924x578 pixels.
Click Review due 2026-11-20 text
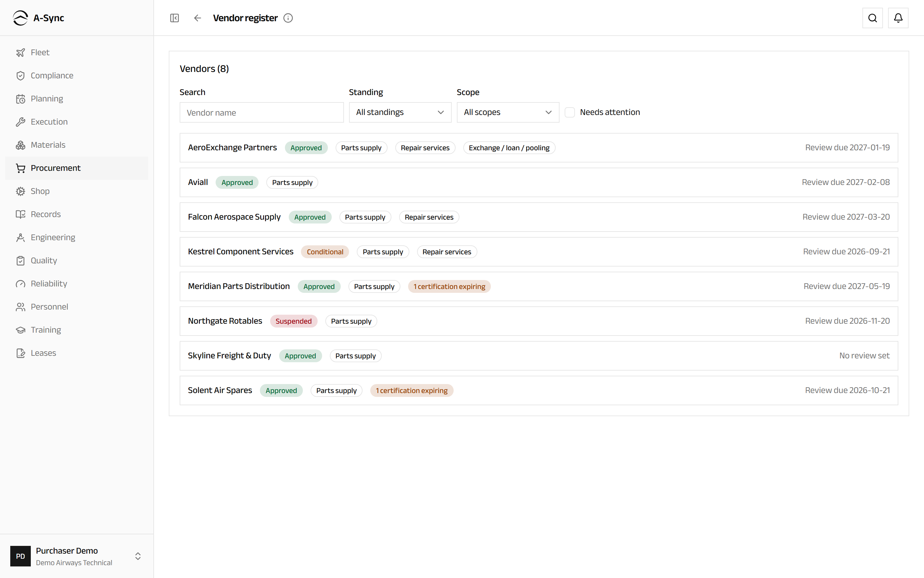(x=847, y=321)
